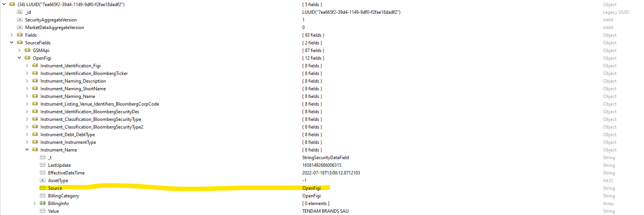Click the string icon beside LastUpdate
This screenshot has width=644, height=215.
(43, 165)
